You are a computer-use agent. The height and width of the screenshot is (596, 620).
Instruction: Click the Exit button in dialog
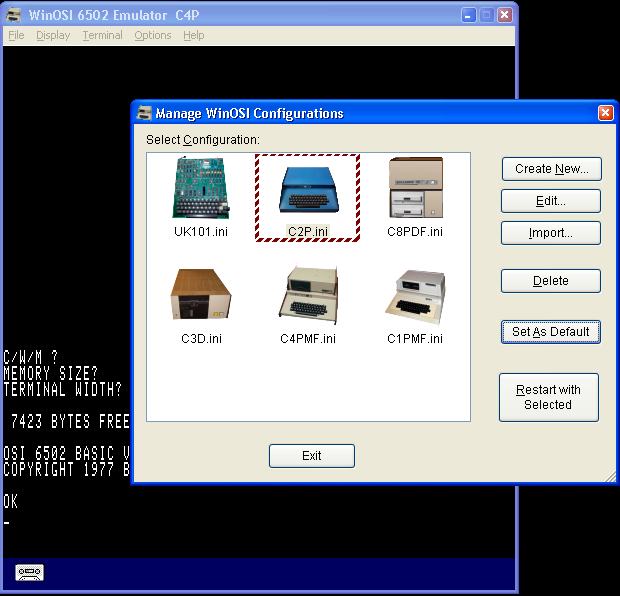tap(312, 456)
